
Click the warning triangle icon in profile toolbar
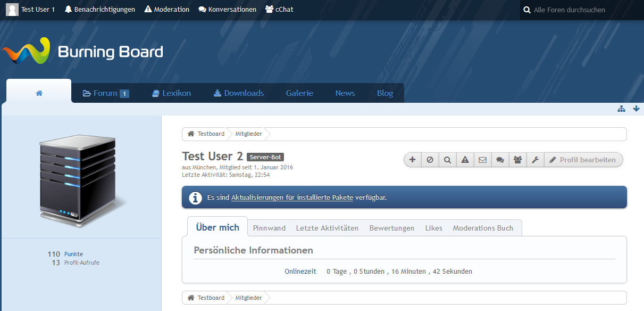point(465,160)
